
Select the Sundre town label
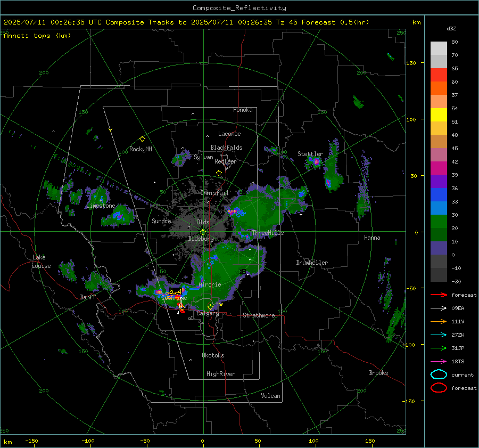point(161,221)
